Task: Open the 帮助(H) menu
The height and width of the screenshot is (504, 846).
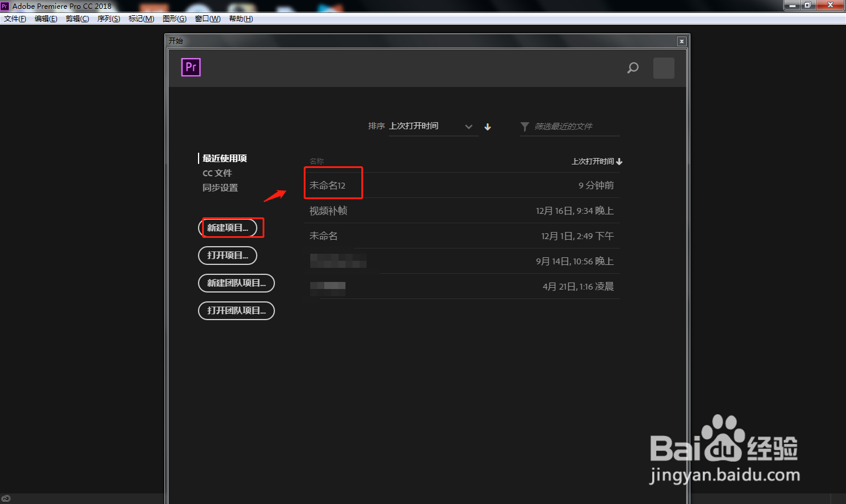Action: (x=241, y=19)
